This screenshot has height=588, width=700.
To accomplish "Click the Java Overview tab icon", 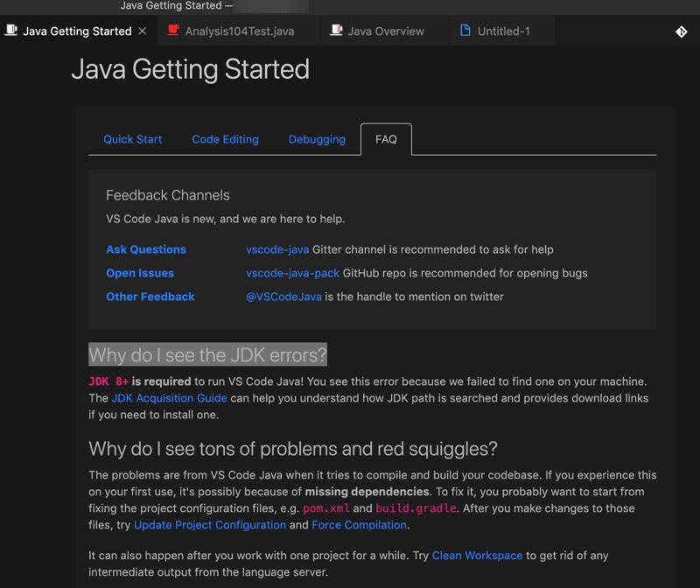I will [x=336, y=31].
